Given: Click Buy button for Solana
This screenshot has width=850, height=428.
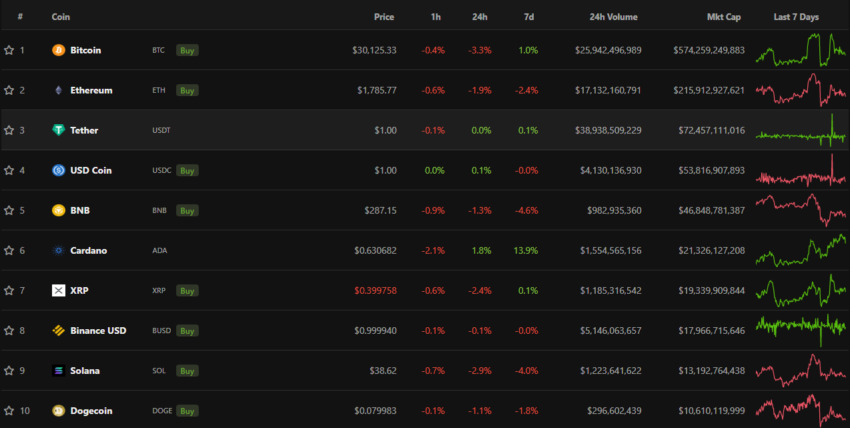Looking at the screenshot, I should click(187, 371).
